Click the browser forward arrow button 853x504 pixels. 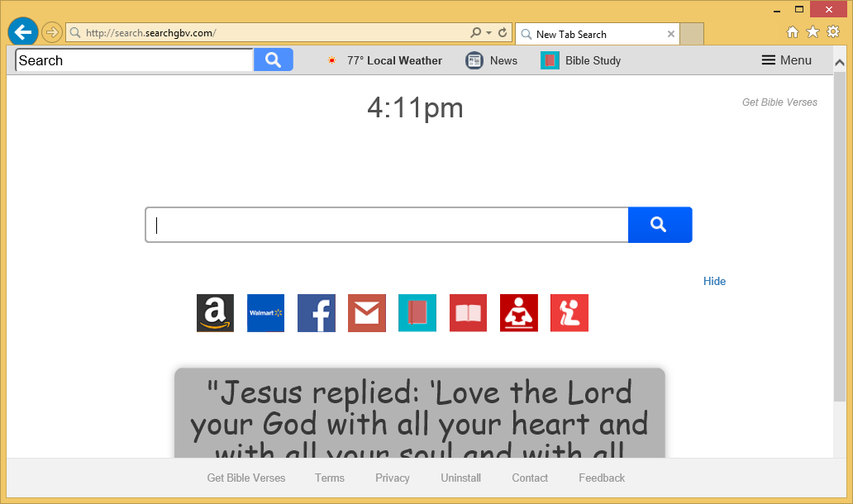(52, 32)
